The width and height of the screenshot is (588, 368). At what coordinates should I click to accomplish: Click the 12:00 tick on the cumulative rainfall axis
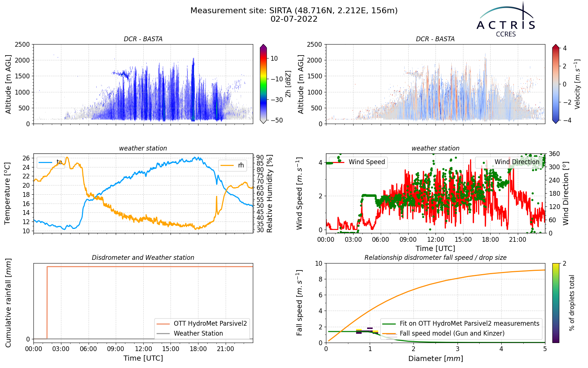(143, 349)
